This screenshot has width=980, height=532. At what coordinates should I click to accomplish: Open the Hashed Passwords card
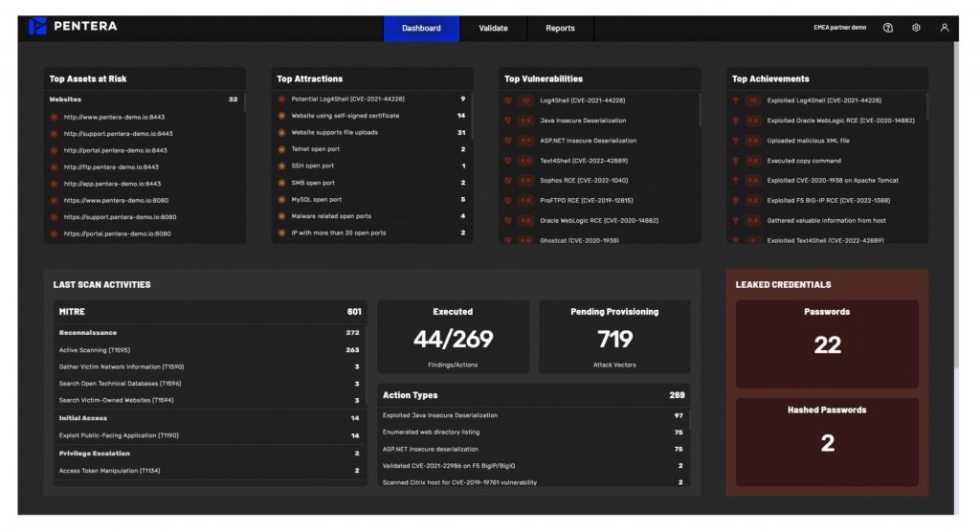(x=827, y=441)
